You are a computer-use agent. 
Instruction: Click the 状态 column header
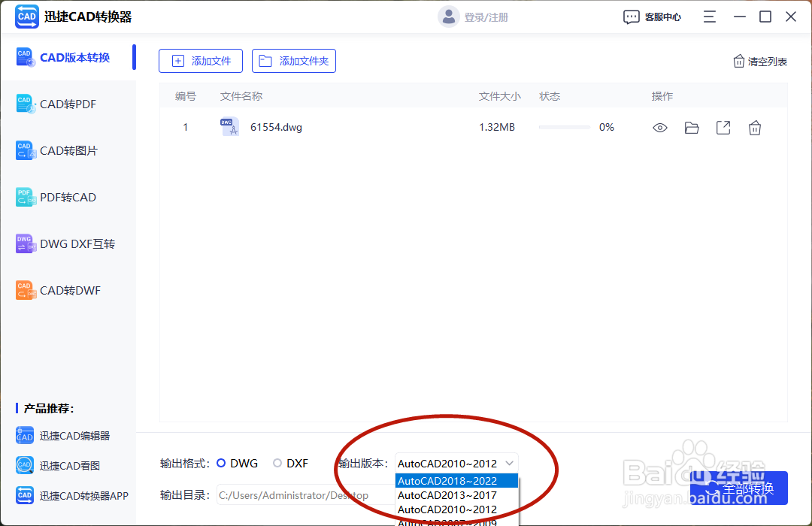point(550,96)
